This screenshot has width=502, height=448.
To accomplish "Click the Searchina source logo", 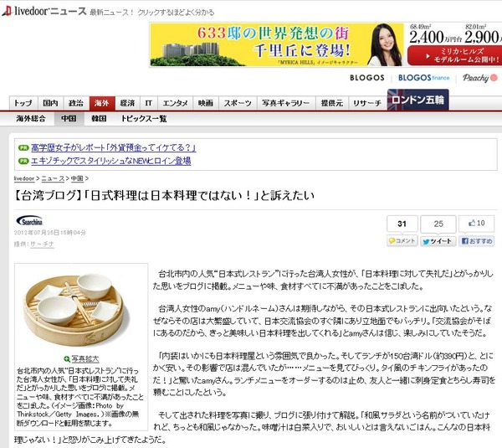I will pyautogui.click(x=29, y=221).
